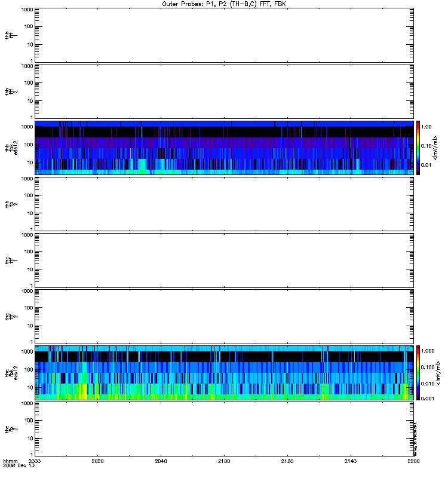Click the thc fbk edc12 color bar

418,372
